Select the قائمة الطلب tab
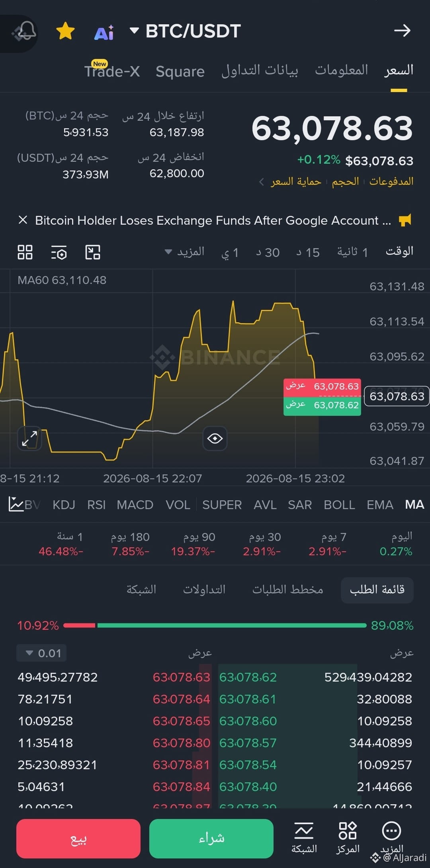The height and width of the screenshot is (868, 430). pyautogui.click(x=377, y=590)
